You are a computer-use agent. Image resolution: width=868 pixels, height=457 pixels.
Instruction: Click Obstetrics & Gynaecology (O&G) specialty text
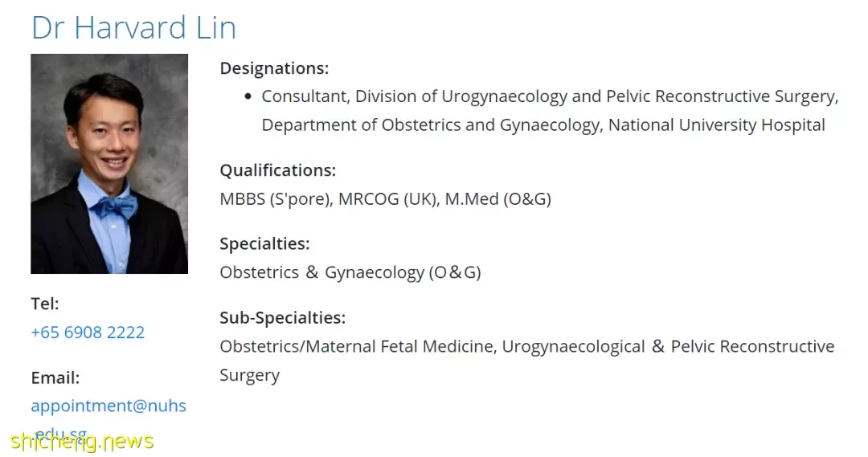(x=350, y=272)
